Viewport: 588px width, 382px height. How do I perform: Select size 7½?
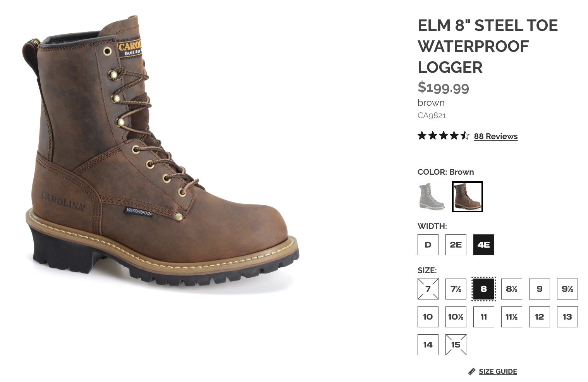tap(456, 289)
